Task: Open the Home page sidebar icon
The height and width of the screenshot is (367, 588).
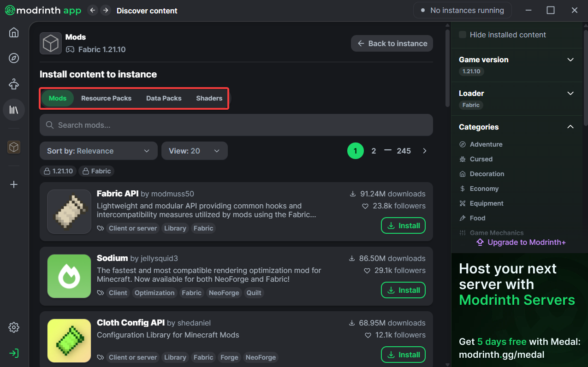Action: click(x=14, y=32)
